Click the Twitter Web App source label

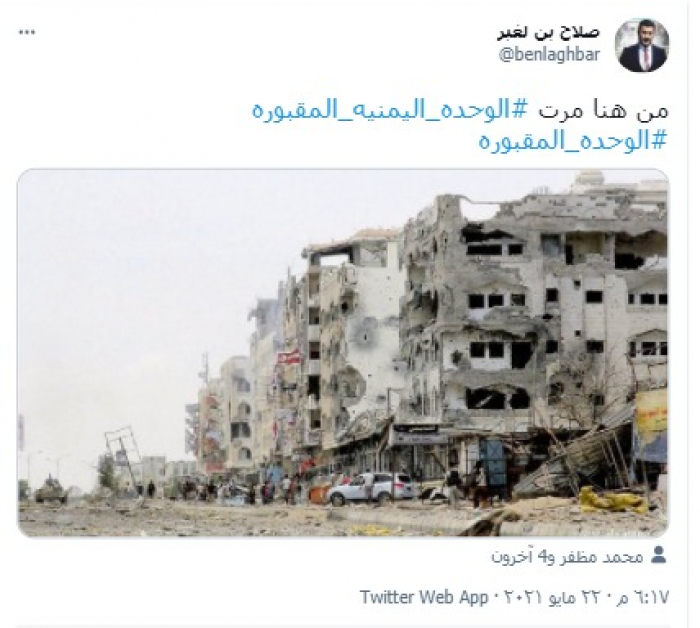423,597
